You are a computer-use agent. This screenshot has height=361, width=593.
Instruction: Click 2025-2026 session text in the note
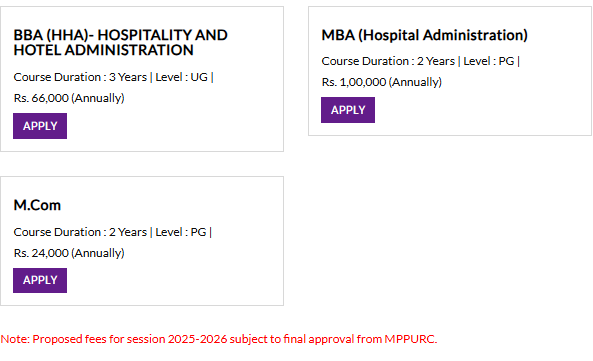197,339
